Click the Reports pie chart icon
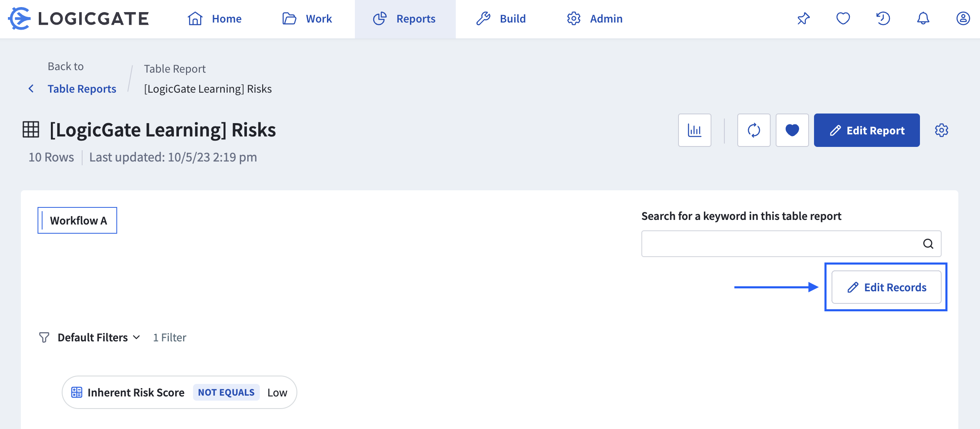The width and height of the screenshot is (980, 429). point(379,19)
